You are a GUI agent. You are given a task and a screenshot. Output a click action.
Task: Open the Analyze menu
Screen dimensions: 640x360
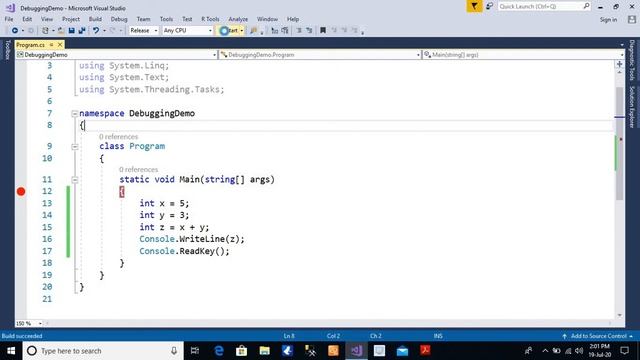click(x=238, y=19)
